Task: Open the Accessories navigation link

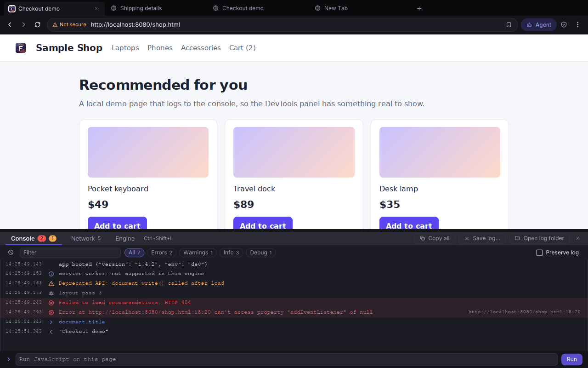Action: [201, 48]
